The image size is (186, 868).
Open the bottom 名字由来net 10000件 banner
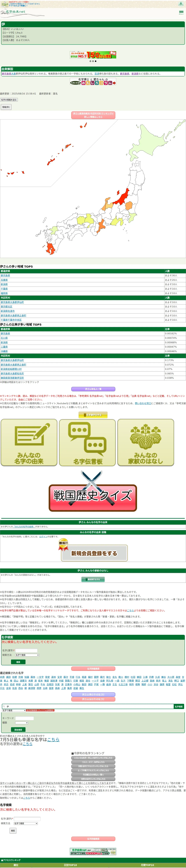click(x=93, y=852)
